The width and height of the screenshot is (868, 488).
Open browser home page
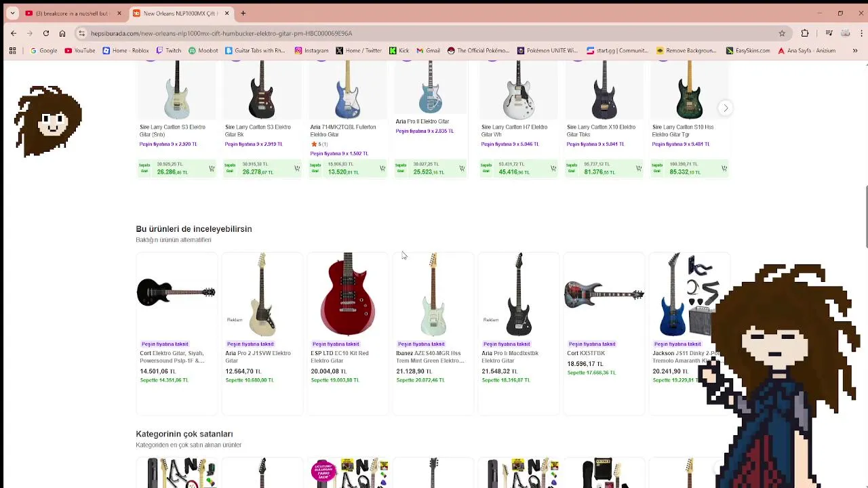pyautogui.click(x=62, y=33)
